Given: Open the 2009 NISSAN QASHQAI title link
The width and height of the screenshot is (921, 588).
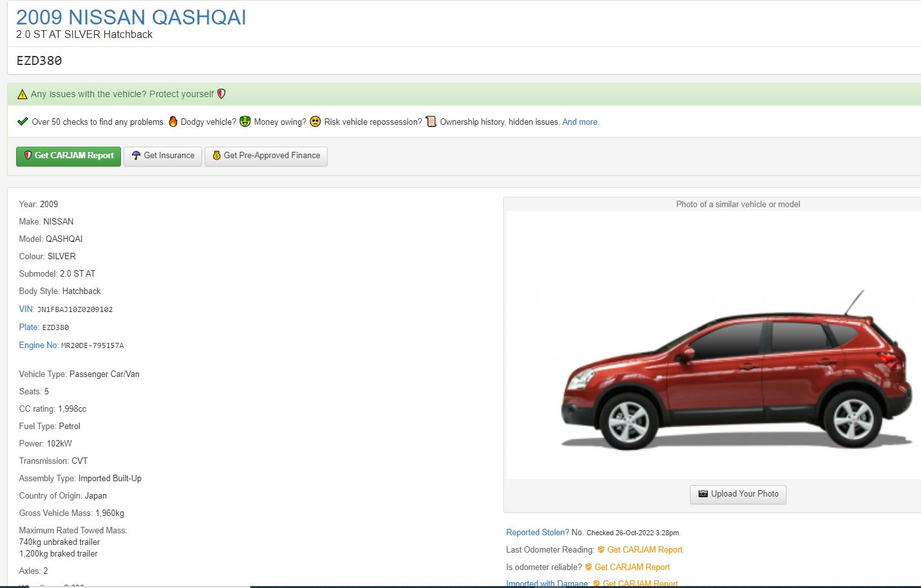Looking at the screenshot, I should tap(131, 17).
